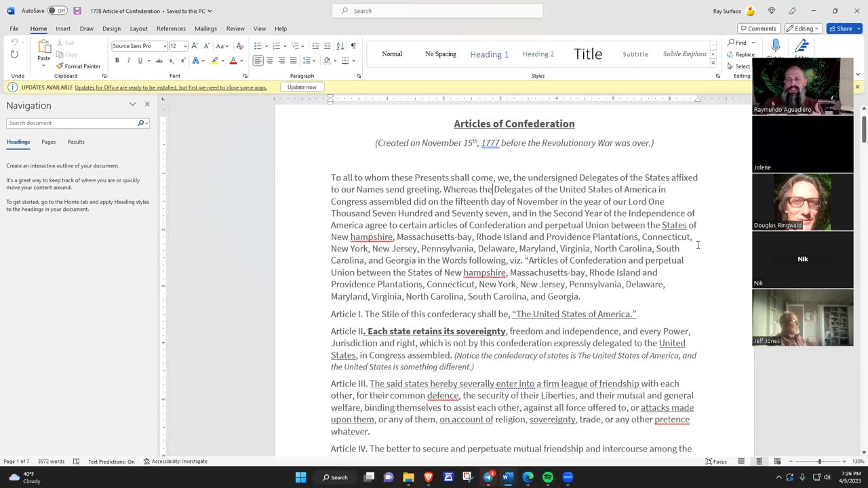Open text highlight color button
868x488 pixels.
click(214, 60)
